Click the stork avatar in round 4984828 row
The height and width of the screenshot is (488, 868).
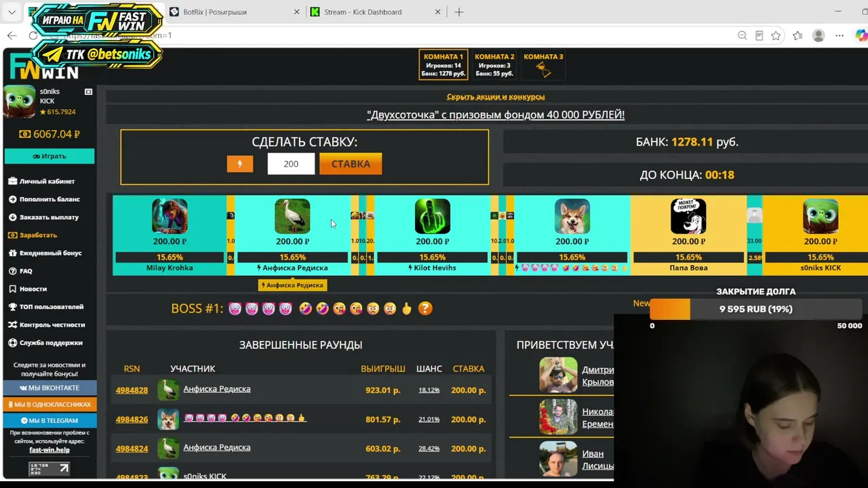[168, 390]
